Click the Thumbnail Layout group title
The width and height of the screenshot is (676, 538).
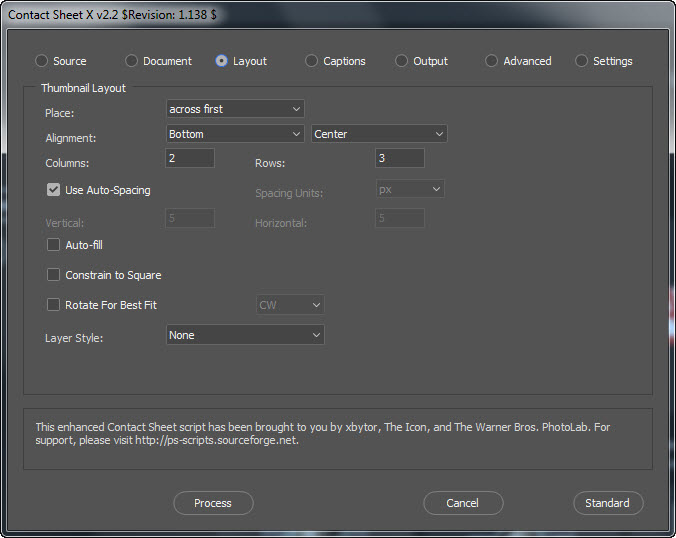pyautogui.click(x=83, y=88)
